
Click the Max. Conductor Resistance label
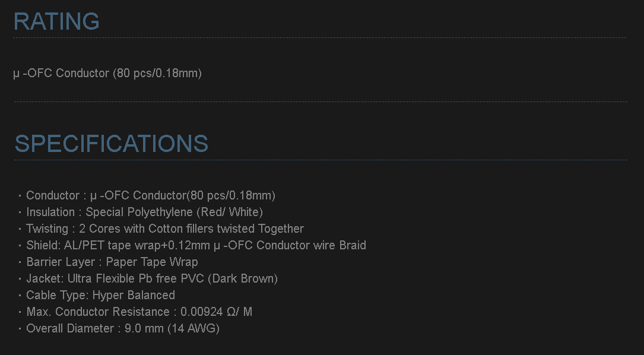(x=98, y=312)
